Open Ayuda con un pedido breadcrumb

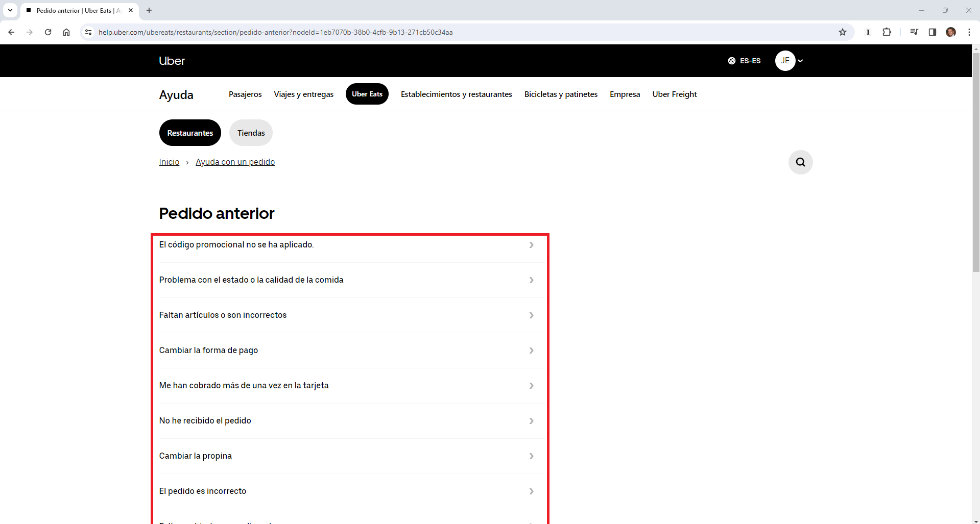coord(235,162)
